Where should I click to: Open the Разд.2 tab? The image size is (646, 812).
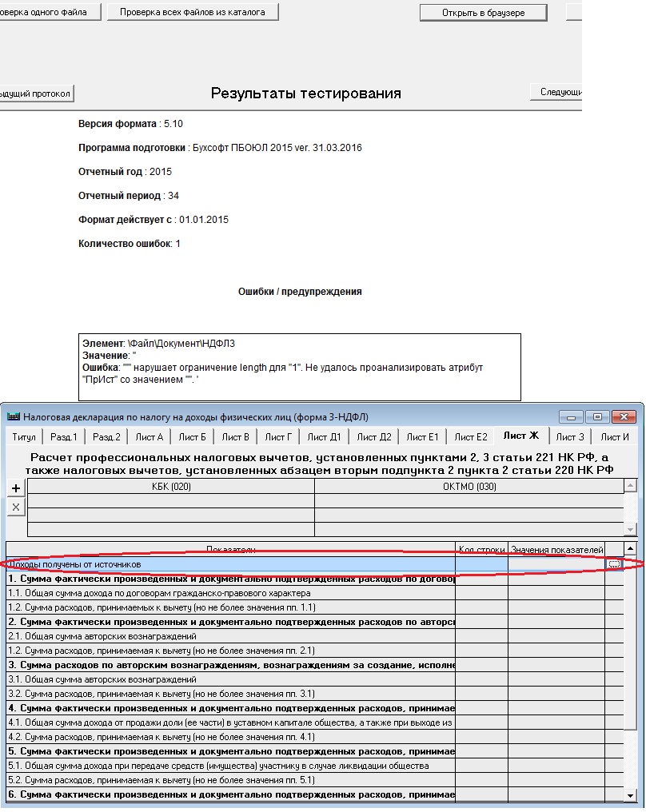pyautogui.click(x=106, y=436)
